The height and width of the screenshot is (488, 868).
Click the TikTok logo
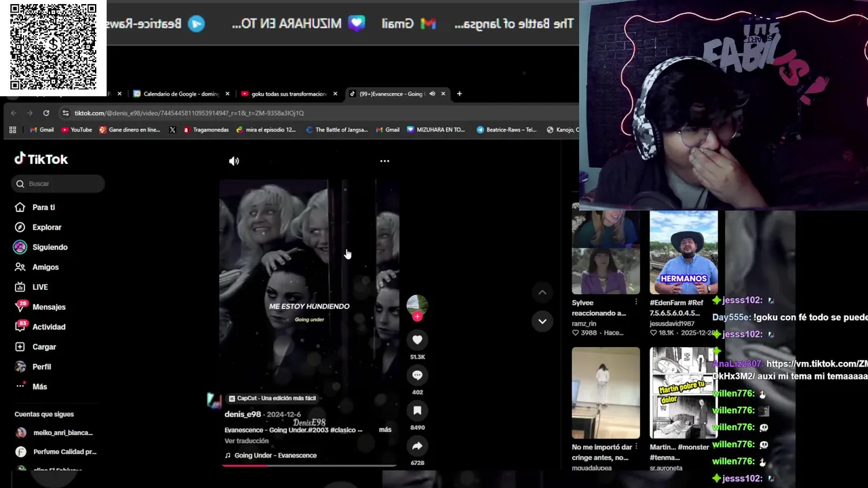(x=41, y=159)
